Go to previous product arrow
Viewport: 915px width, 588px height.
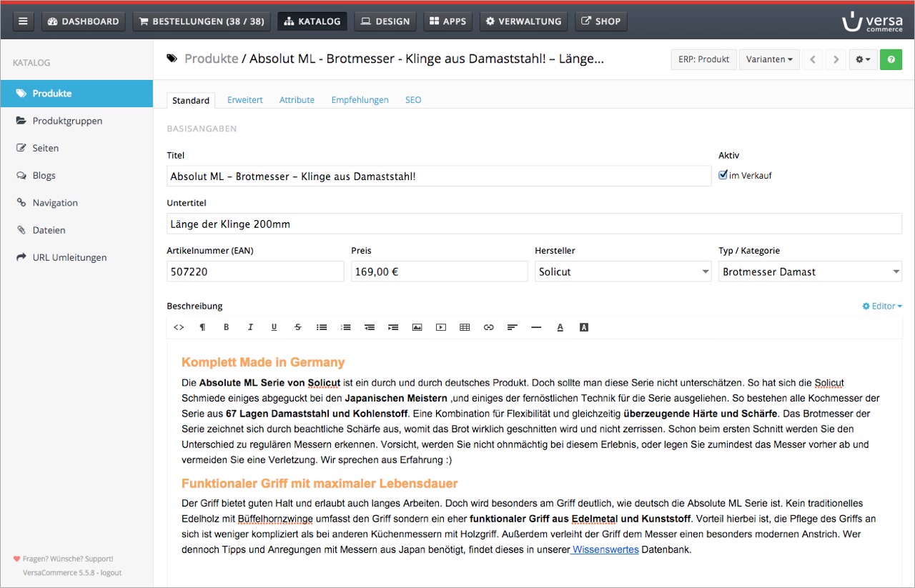pyautogui.click(x=813, y=59)
